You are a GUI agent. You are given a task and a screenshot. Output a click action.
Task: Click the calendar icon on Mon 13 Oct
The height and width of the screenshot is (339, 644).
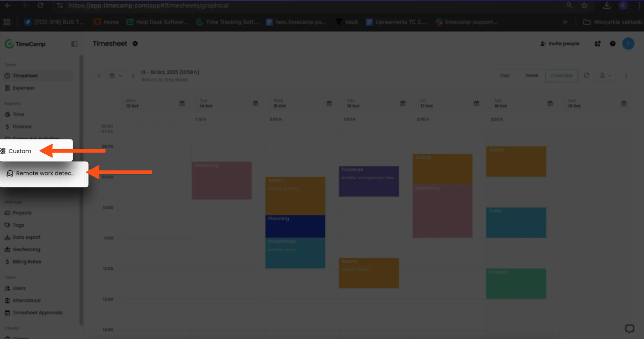[x=182, y=103]
